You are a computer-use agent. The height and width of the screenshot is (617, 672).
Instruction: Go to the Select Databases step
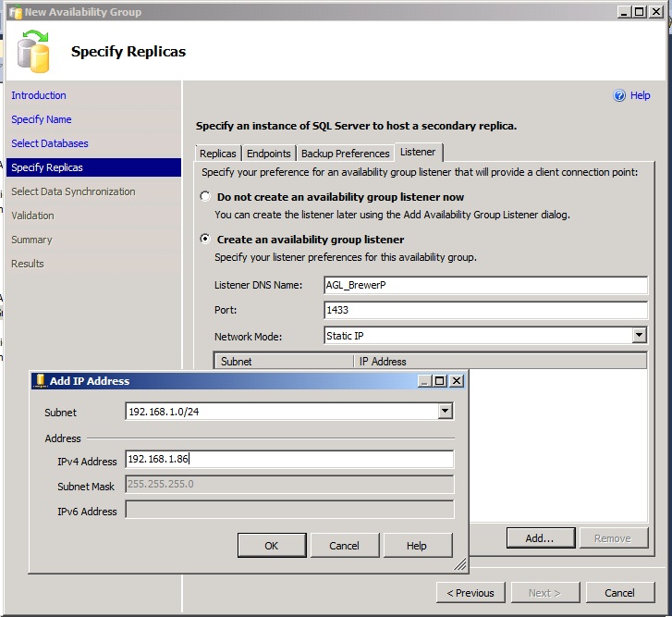50,143
